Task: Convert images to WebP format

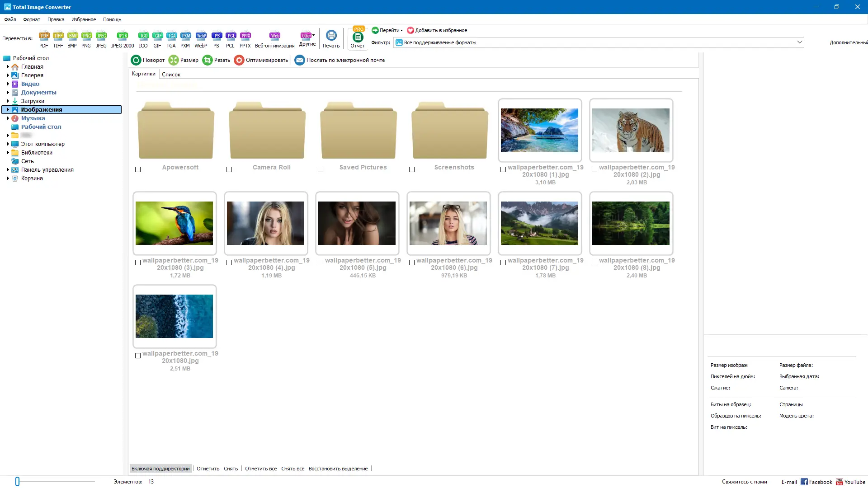Action: tap(200, 38)
